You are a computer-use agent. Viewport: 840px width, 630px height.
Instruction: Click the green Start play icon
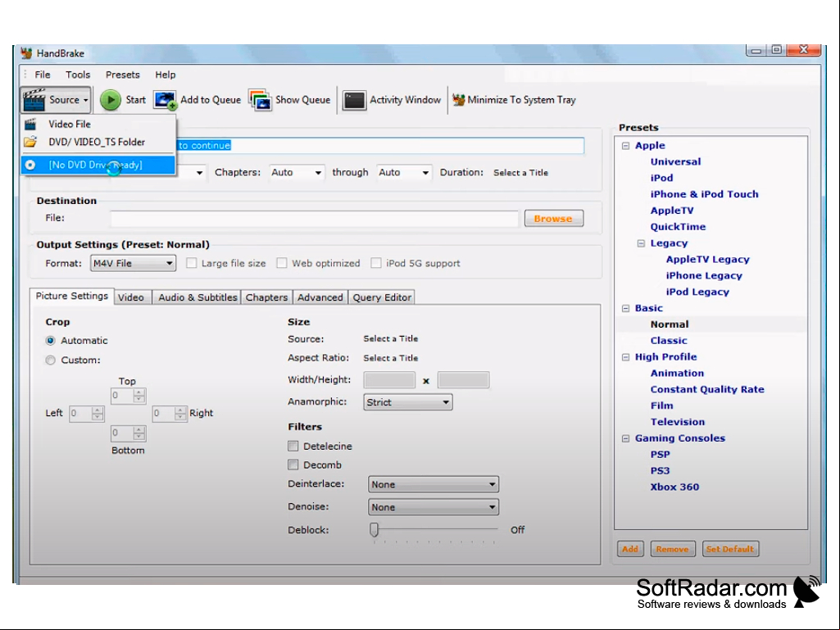point(111,100)
